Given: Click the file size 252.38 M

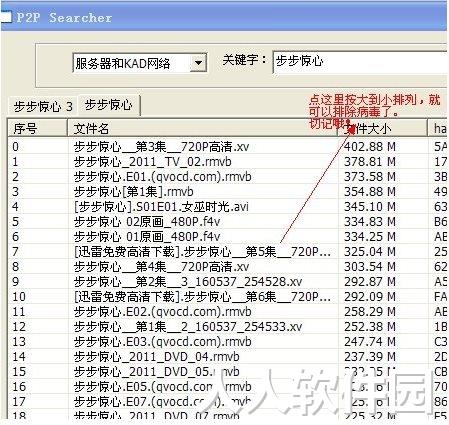Looking at the screenshot, I should [x=370, y=327].
